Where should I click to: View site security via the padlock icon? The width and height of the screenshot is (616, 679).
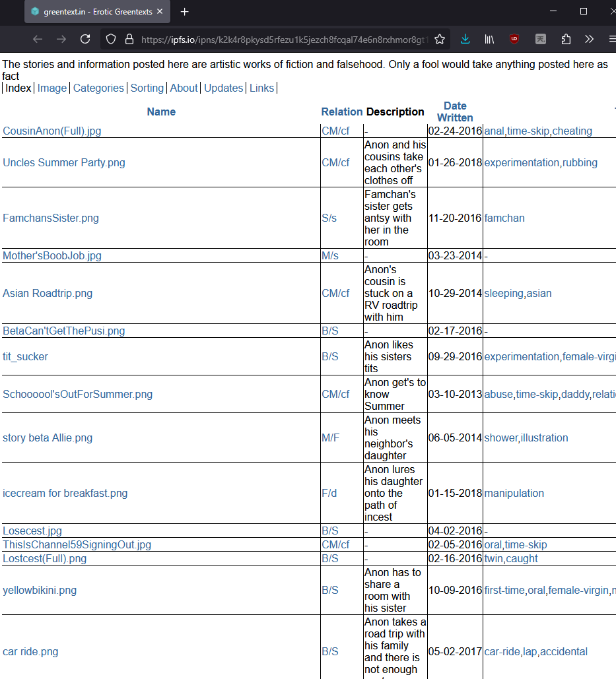(129, 40)
